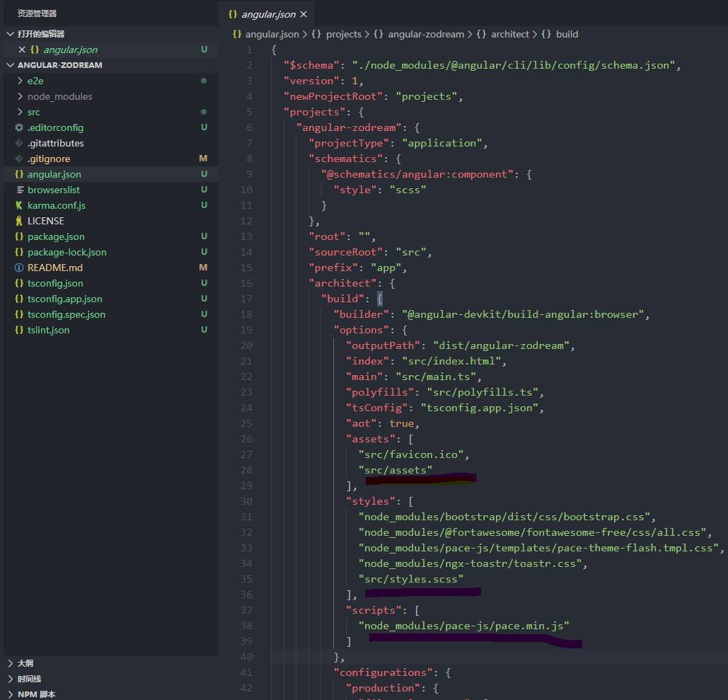Screen dimensions: 728x700
Task: Click the M status badge on .gitignore
Action: pyautogui.click(x=203, y=159)
